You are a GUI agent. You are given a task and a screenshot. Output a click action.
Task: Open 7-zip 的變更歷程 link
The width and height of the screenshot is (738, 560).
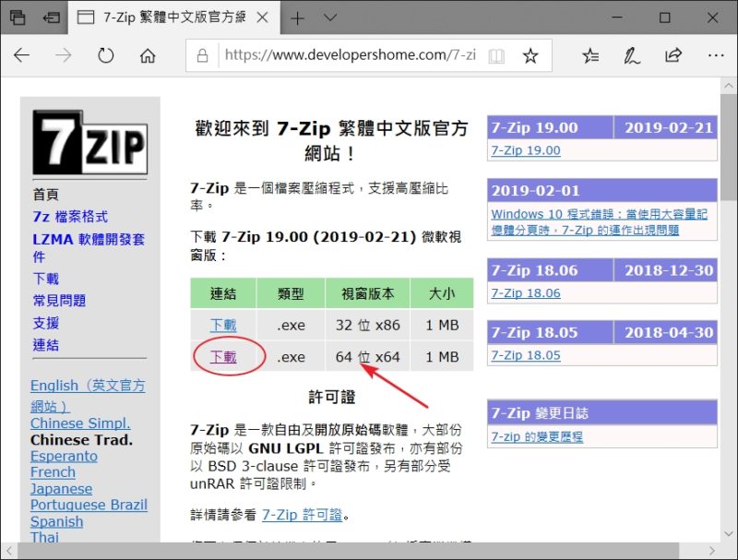pyautogui.click(x=537, y=436)
